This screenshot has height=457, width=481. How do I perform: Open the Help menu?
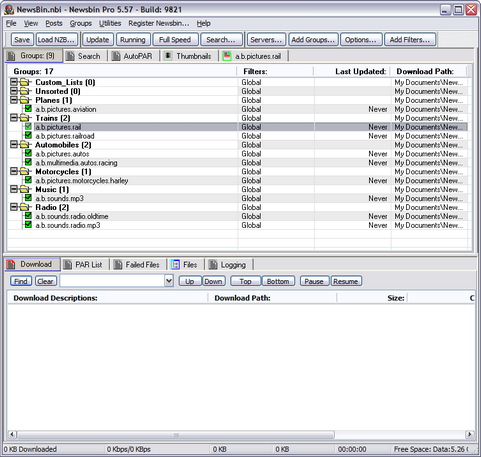[x=203, y=23]
